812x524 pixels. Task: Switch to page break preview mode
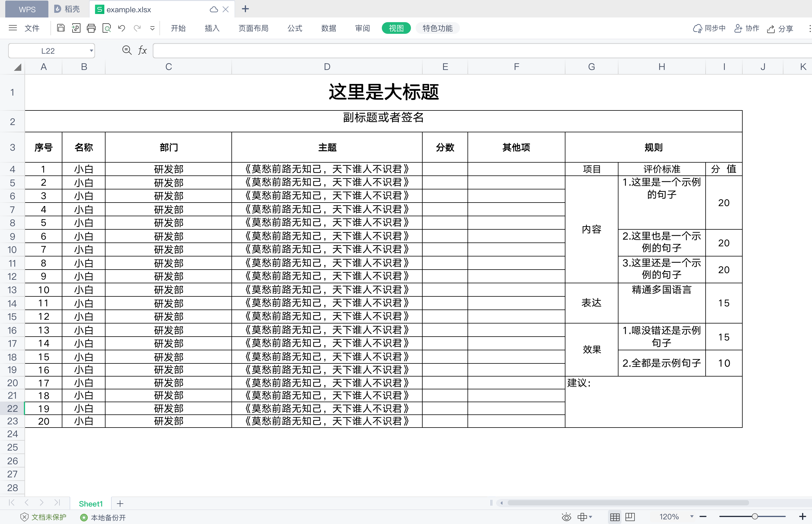pyautogui.click(x=630, y=517)
